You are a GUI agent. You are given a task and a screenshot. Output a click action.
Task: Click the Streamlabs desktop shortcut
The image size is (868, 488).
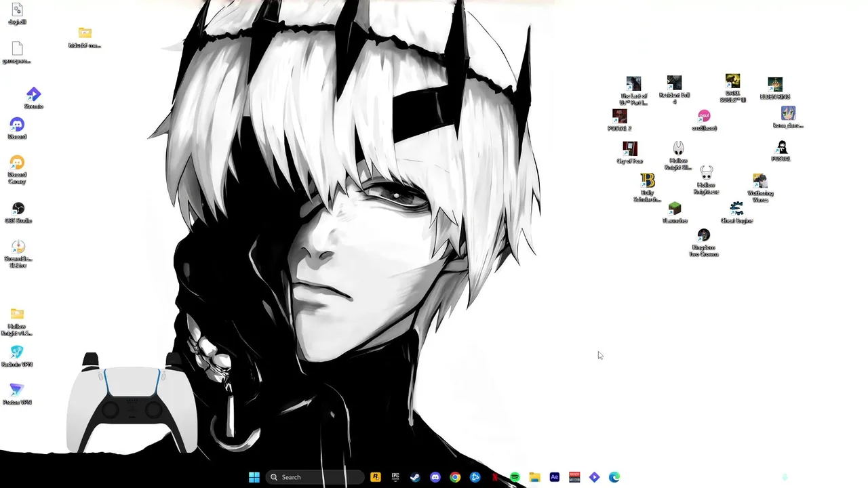tap(18, 254)
